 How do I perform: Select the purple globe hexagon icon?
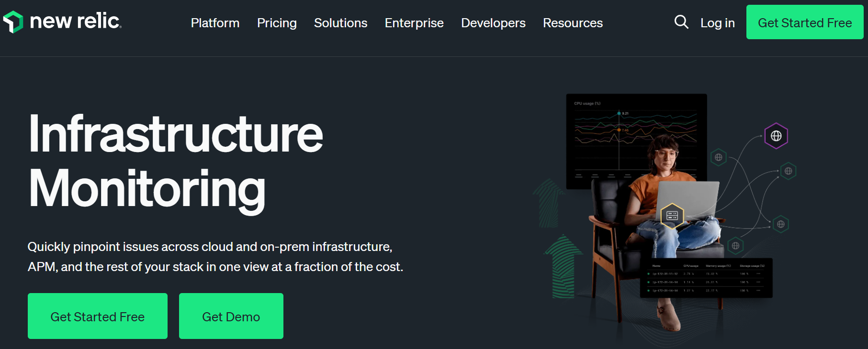(777, 135)
